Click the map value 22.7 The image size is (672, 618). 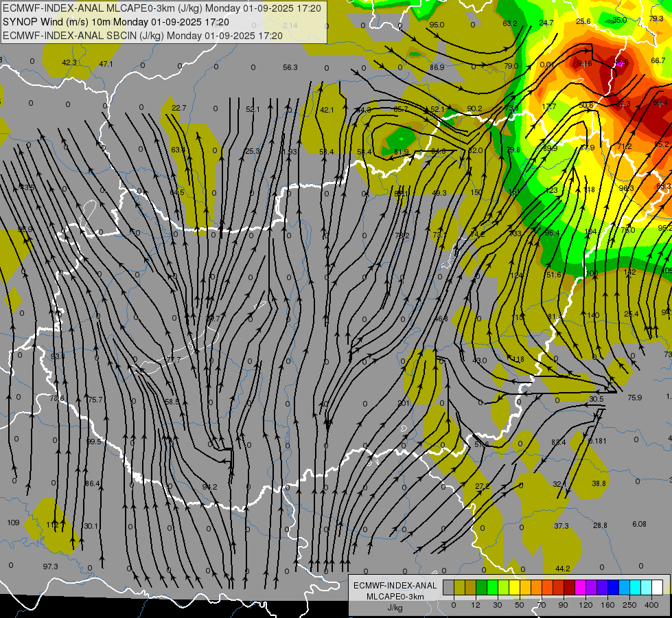[178, 108]
